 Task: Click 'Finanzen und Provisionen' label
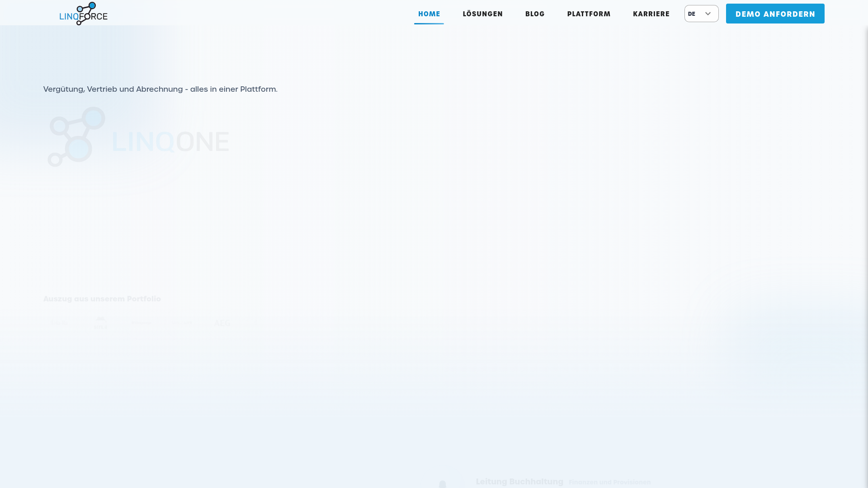click(609, 482)
